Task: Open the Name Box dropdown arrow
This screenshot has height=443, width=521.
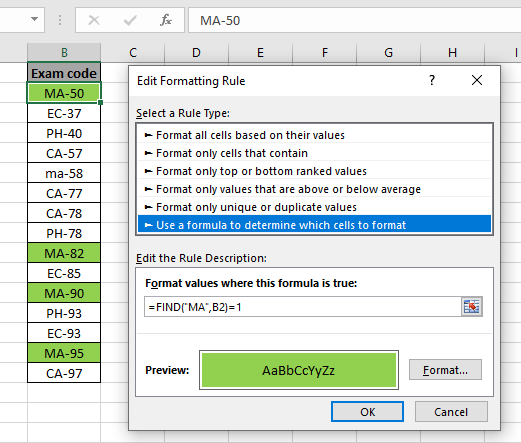Action: coord(34,19)
